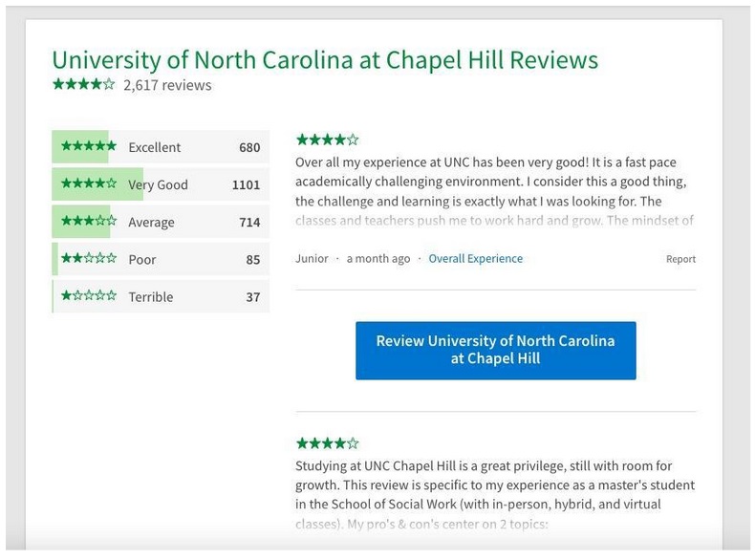
Task: Click the two-star Poor rating icon
Action: (88, 259)
